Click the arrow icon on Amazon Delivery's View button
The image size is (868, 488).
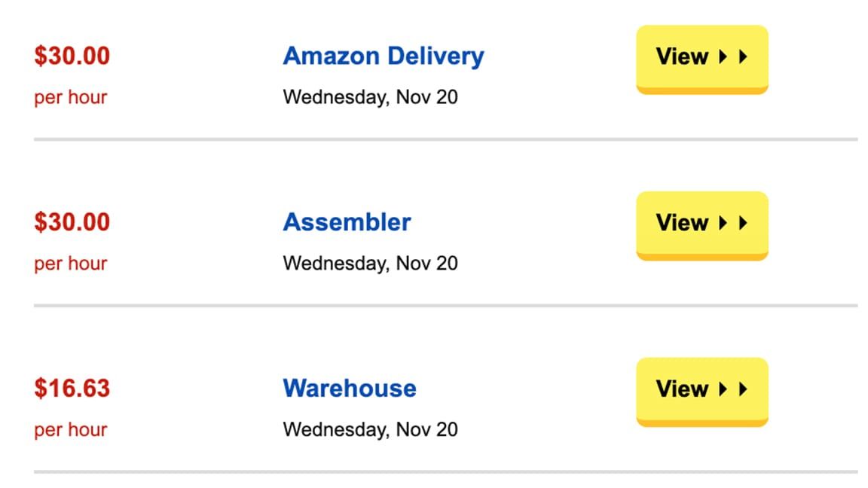point(732,56)
